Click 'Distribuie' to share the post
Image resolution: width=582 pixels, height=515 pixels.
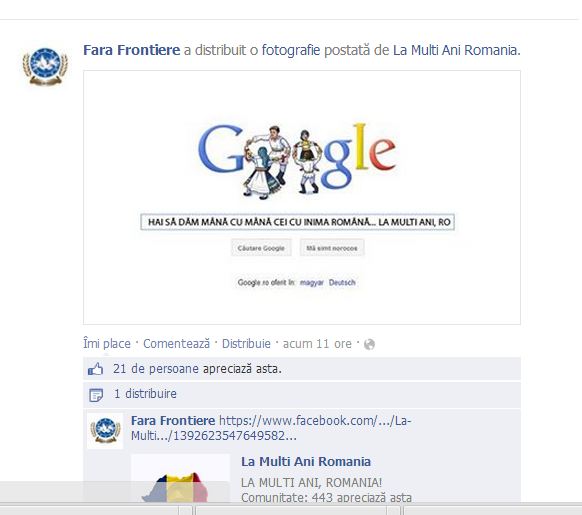246,344
